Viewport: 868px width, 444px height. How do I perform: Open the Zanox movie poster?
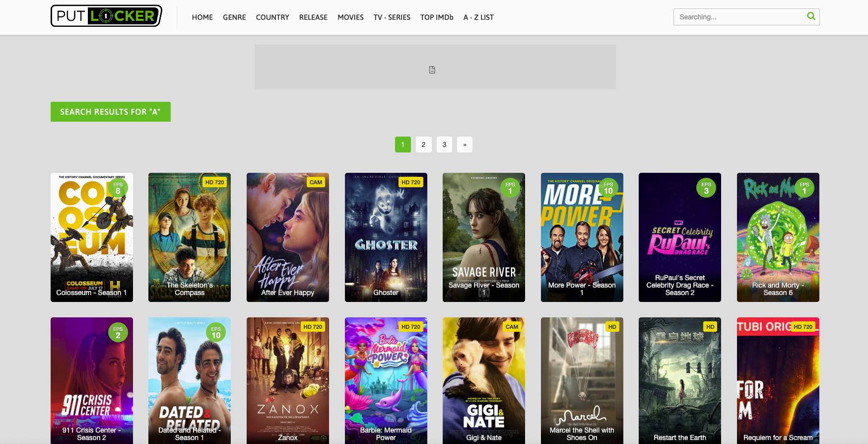coord(288,380)
